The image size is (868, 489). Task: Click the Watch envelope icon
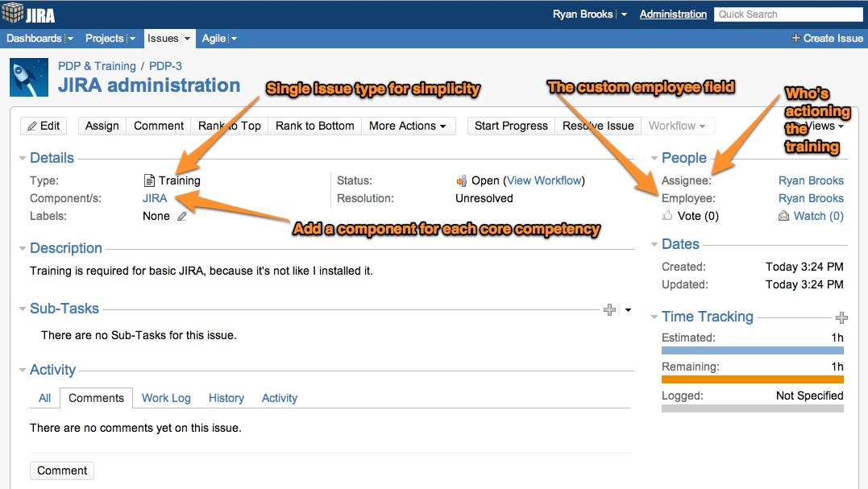(x=783, y=216)
